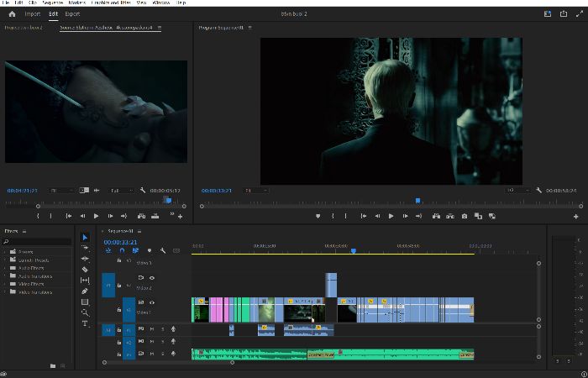Open Source monitor settings wrench
Screen dimensions: 588x378
[143, 191]
